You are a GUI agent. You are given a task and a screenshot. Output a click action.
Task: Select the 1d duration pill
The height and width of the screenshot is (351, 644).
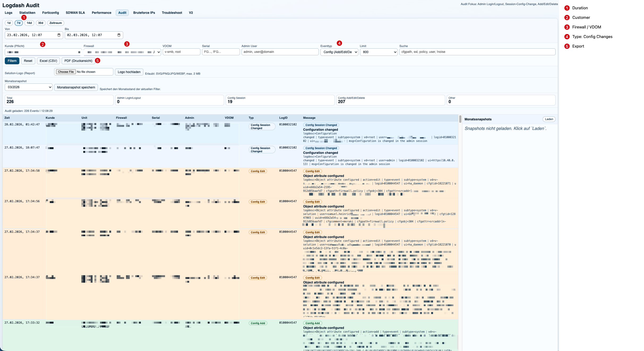tap(9, 23)
